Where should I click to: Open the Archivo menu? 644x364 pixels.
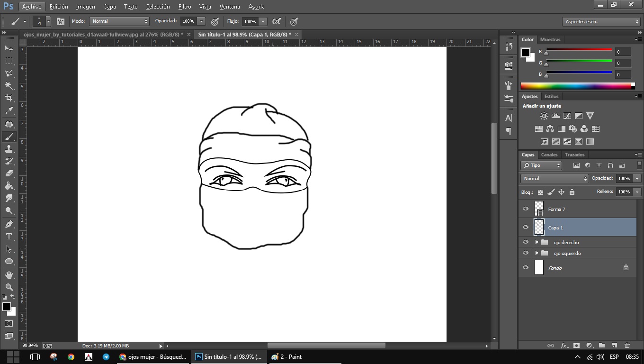[32, 7]
